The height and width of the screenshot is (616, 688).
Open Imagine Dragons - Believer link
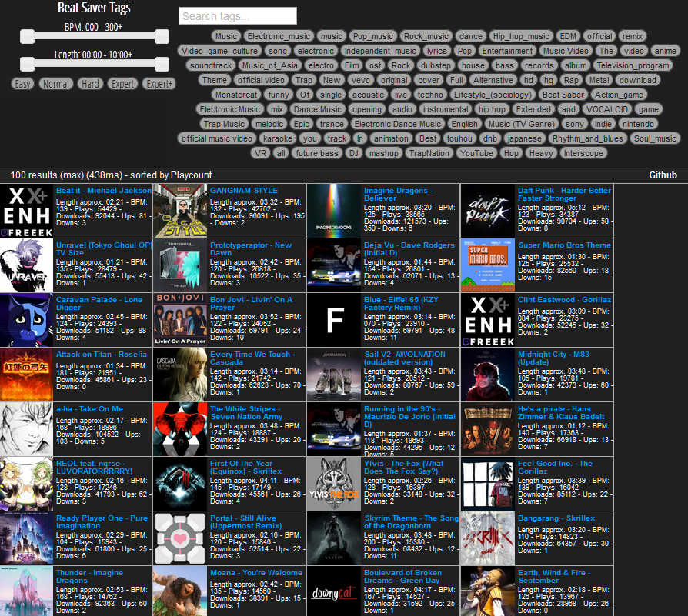tap(398, 195)
